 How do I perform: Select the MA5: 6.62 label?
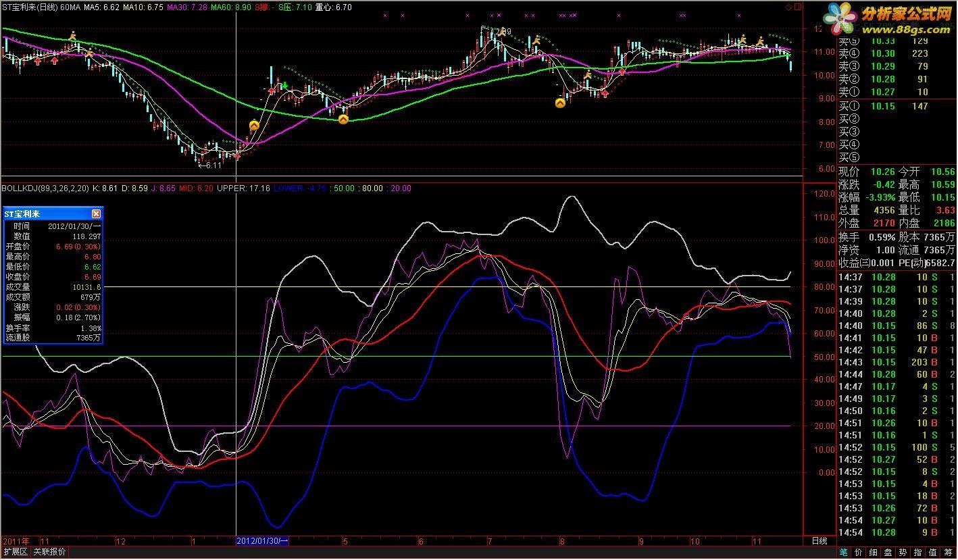pos(103,7)
